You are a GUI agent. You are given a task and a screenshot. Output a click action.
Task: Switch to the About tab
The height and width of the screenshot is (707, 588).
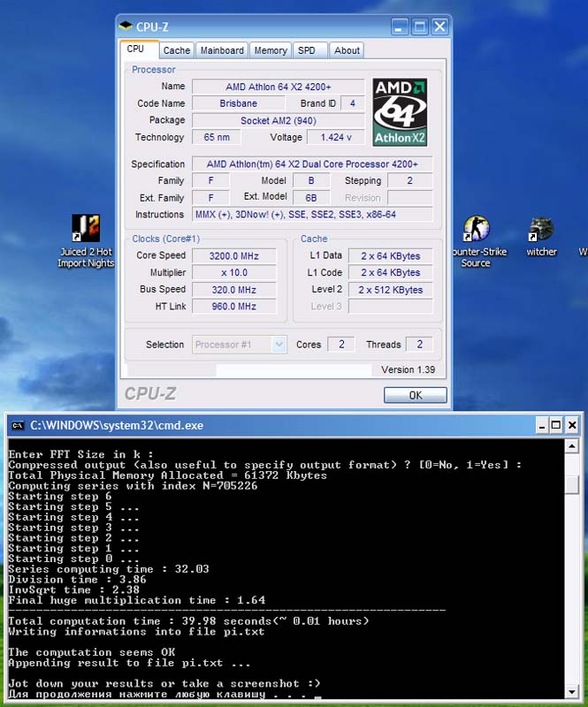click(x=347, y=50)
